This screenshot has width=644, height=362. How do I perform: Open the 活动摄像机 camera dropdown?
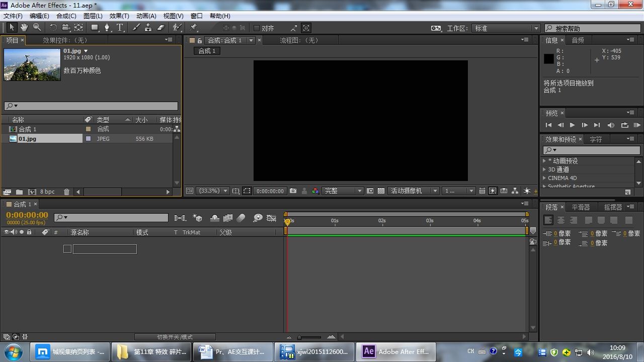pos(414,191)
